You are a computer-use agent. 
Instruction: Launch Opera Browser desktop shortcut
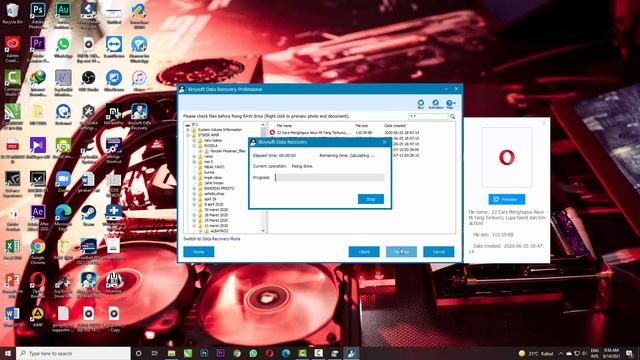coord(38,285)
